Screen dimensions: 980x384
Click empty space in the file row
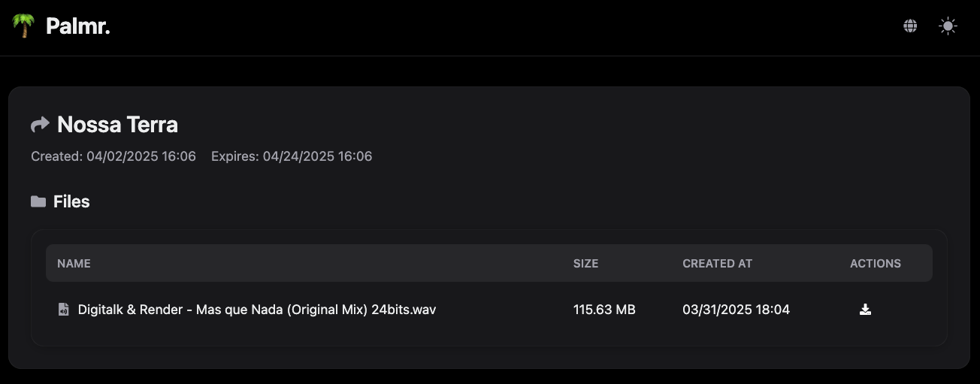click(504, 310)
